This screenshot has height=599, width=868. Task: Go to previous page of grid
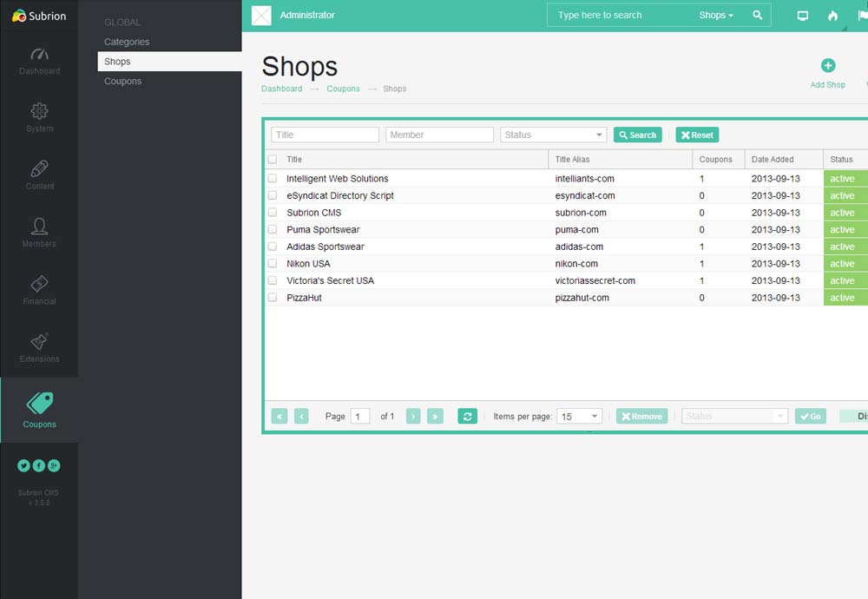301,417
